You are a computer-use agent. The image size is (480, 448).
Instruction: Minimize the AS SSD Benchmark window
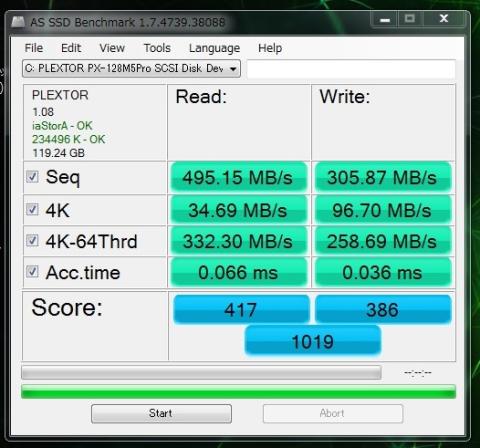pyautogui.click(x=385, y=19)
